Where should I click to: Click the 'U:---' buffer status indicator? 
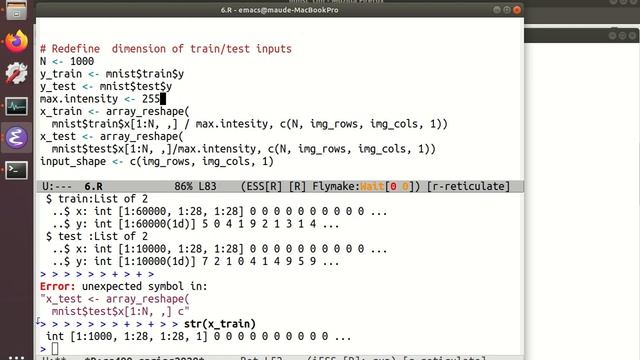coord(57,187)
